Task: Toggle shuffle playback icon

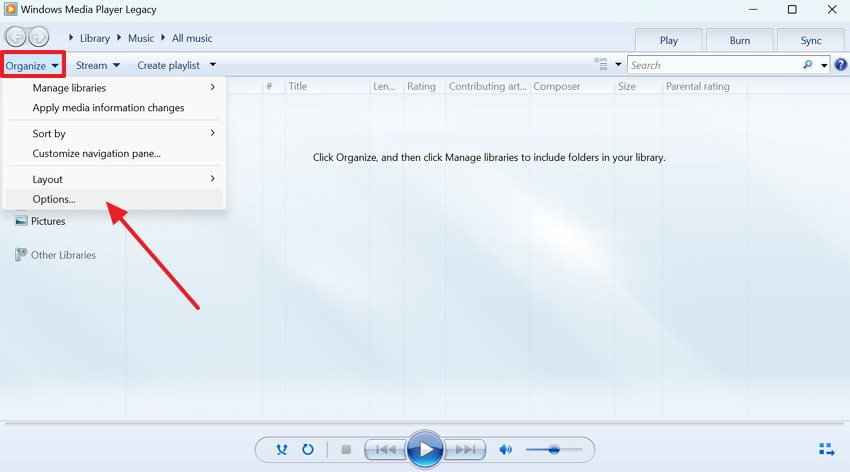Action: pyautogui.click(x=282, y=449)
